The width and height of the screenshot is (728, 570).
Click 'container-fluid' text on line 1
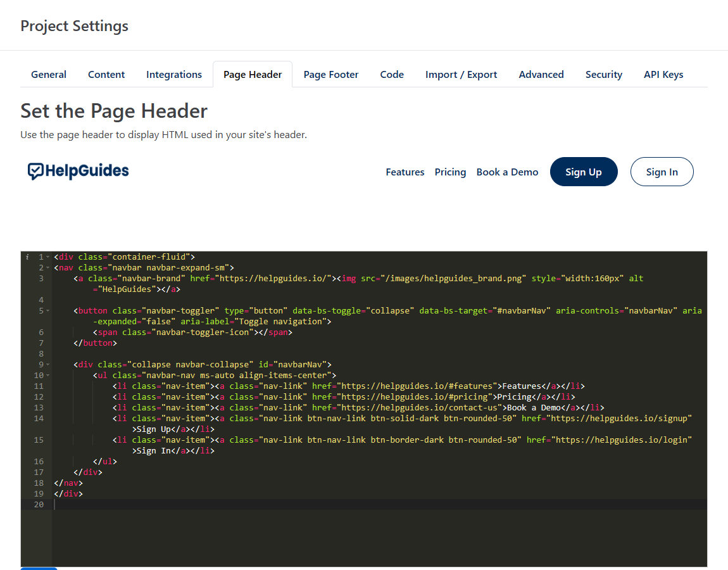coord(149,257)
